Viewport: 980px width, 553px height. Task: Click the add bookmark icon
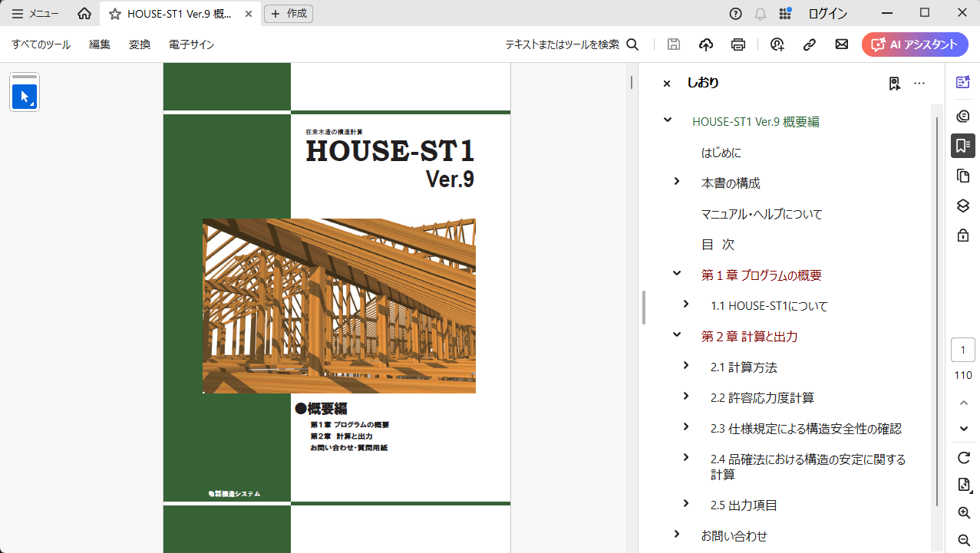click(x=894, y=84)
